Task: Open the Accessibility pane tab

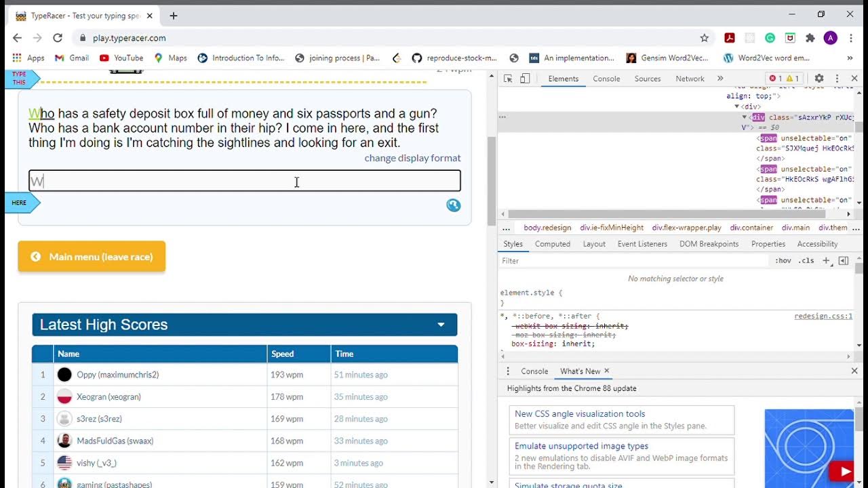Action: [817, 244]
